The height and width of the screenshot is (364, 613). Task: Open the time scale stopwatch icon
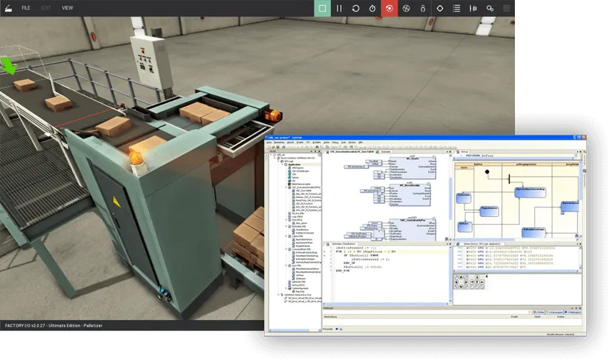(372, 8)
